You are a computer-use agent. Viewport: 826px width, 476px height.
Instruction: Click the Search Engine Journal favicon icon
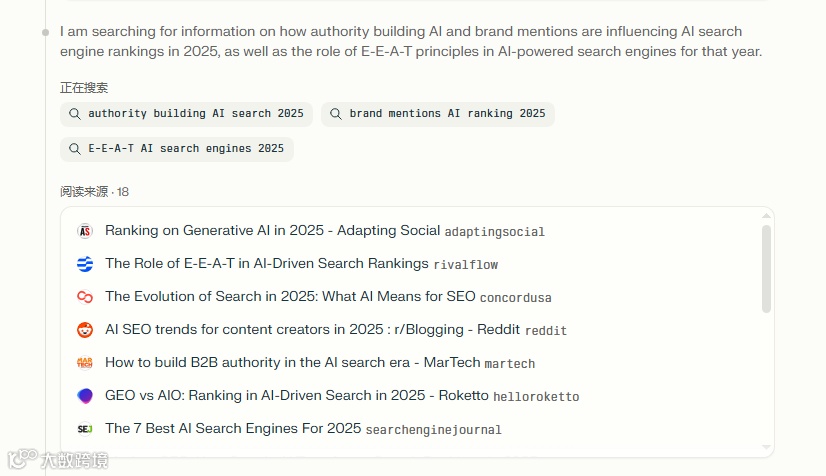[x=85, y=429]
